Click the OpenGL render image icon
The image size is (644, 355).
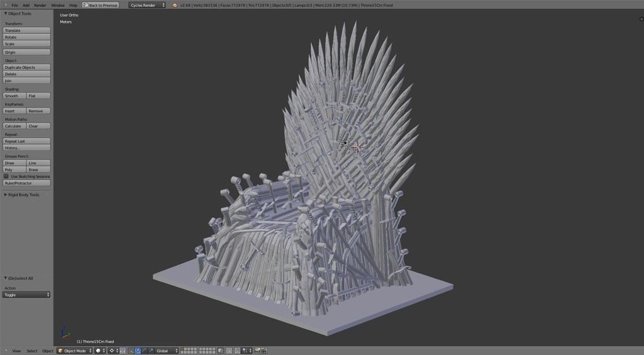click(x=257, y=351)
